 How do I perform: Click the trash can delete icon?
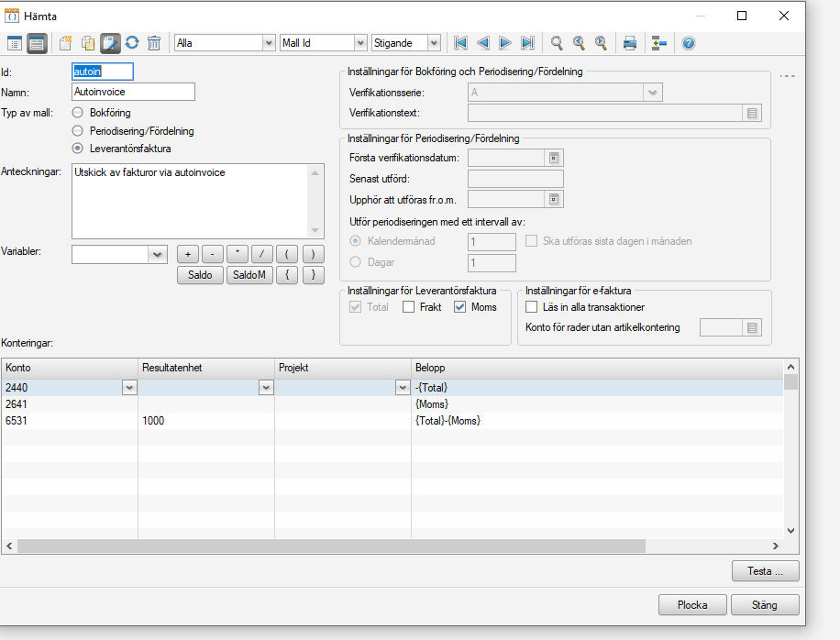point(154,43)
